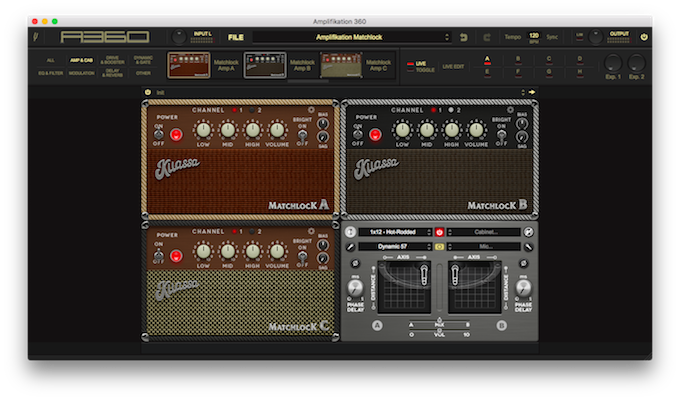This screenshot has width=680, height=400.
Task: Click the red cabinet power icon
Action: 439,232
